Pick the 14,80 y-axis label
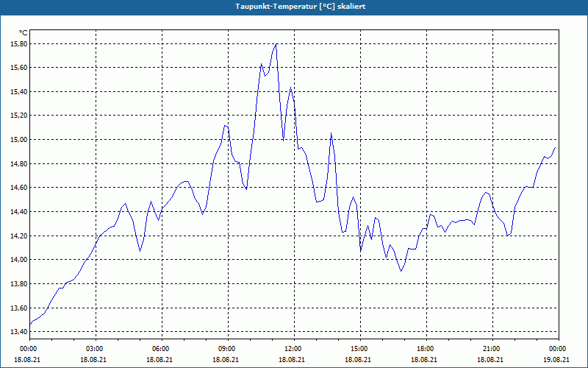588x368 pixels. (19, 163)
